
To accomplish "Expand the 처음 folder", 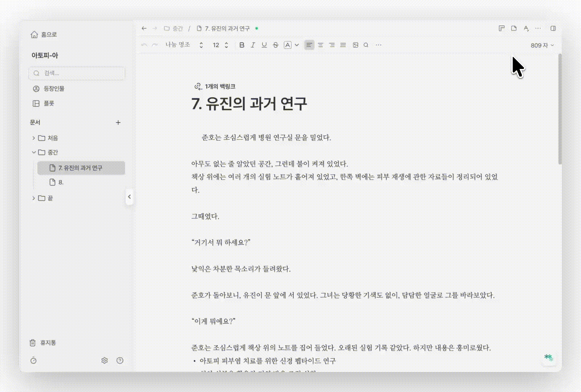I will [x=34, y=138].
